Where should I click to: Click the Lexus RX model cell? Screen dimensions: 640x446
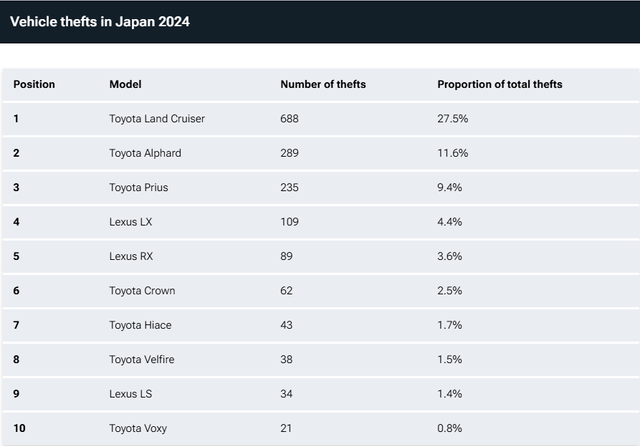click(x=131, y=256)
